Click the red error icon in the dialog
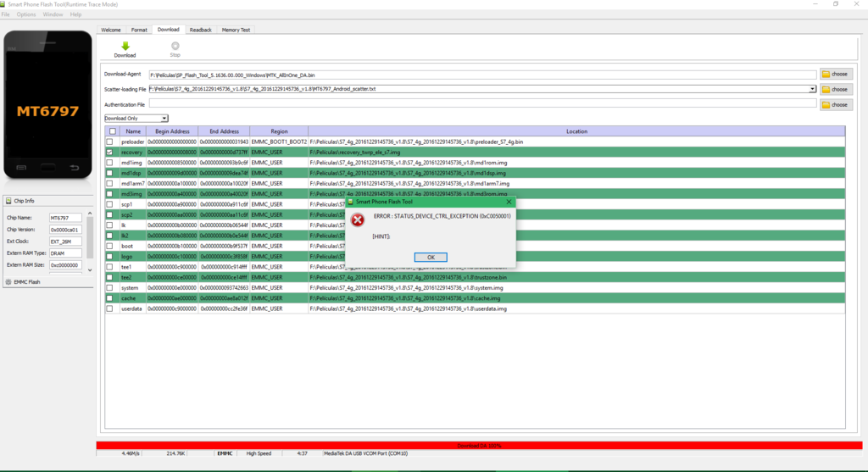Screen dimensions: 868x472 pyautogui.click(x=358, y=219)
